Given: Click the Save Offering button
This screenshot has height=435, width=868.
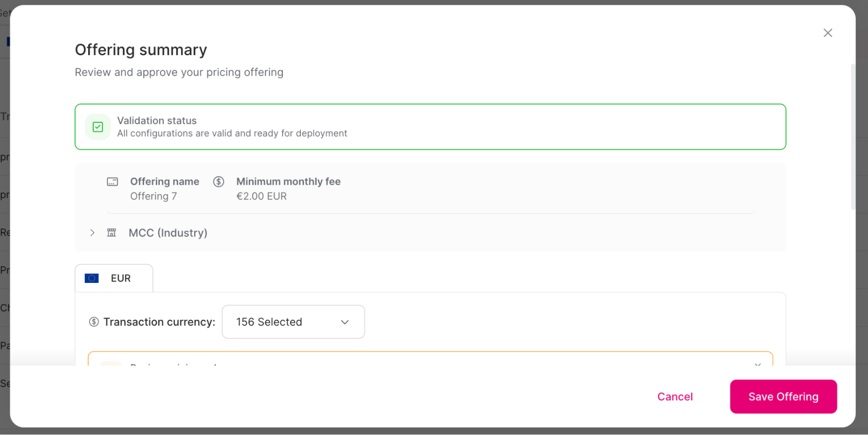Looking at the screenshot, I should [x=783, y=396].
